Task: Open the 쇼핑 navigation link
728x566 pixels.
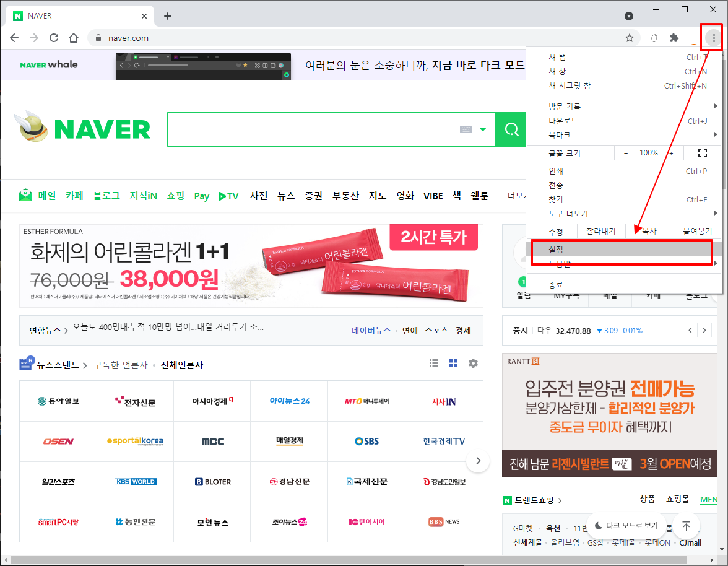Action: pyautogui.click(x=176, y=196)
